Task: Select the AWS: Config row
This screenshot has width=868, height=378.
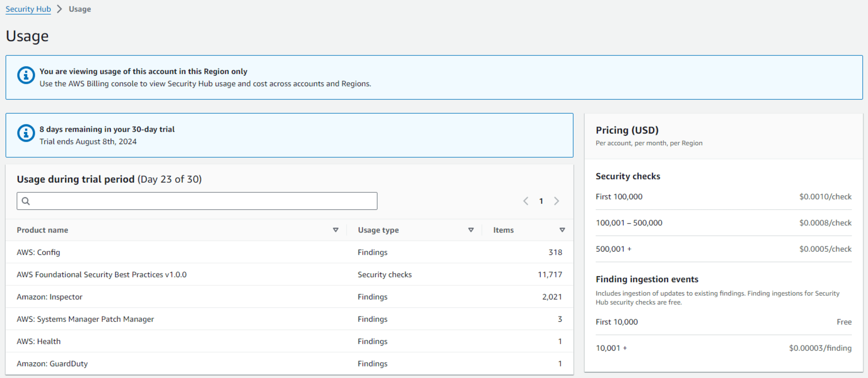Action: click(289, 252)
